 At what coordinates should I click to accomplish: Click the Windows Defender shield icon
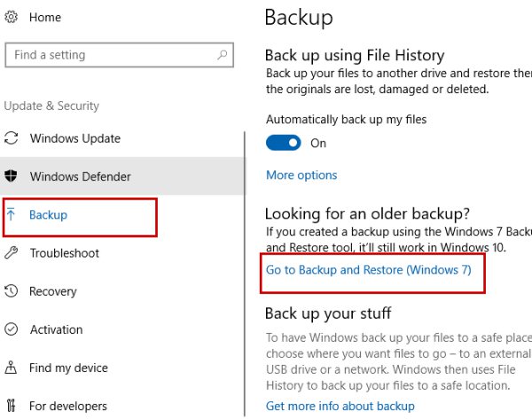coord(11,176)
